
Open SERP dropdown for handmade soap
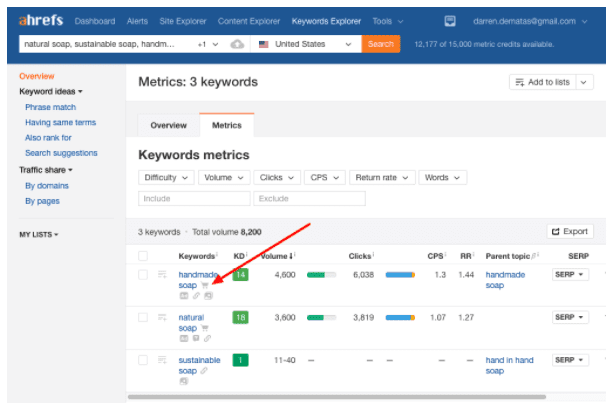pyautogui.click(x=569, y=274)
